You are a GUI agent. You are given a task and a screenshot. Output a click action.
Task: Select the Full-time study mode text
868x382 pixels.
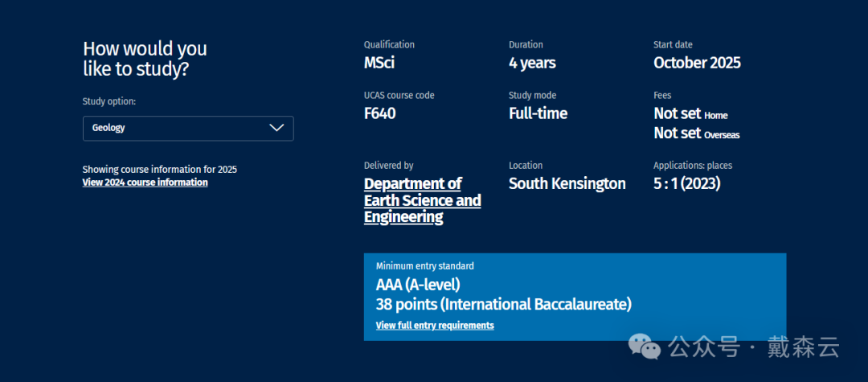(538, 113)
